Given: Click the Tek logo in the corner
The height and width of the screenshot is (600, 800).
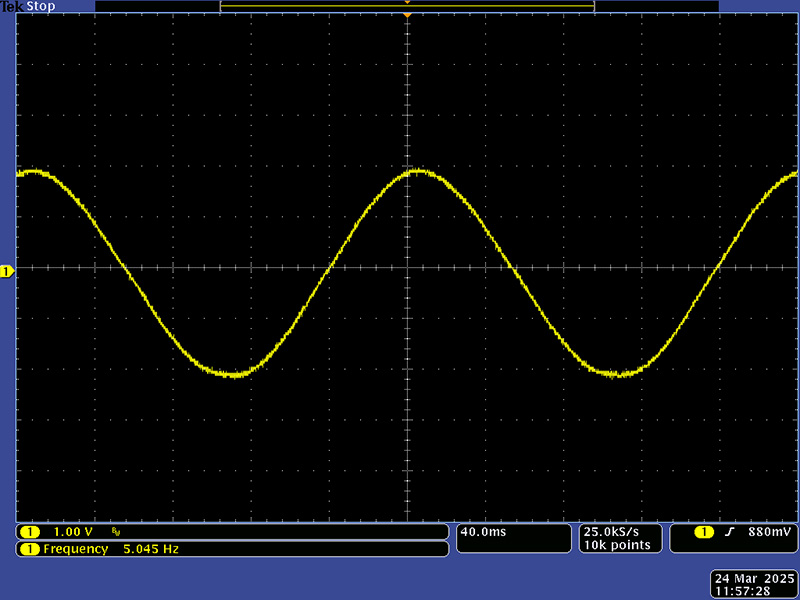Looking at the screenshot, I should tap(12, 6).
